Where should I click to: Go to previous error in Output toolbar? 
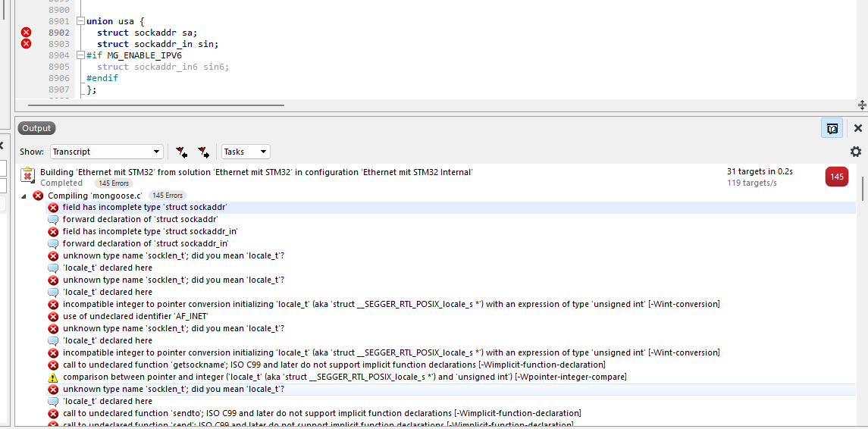(x=181, y=152)
